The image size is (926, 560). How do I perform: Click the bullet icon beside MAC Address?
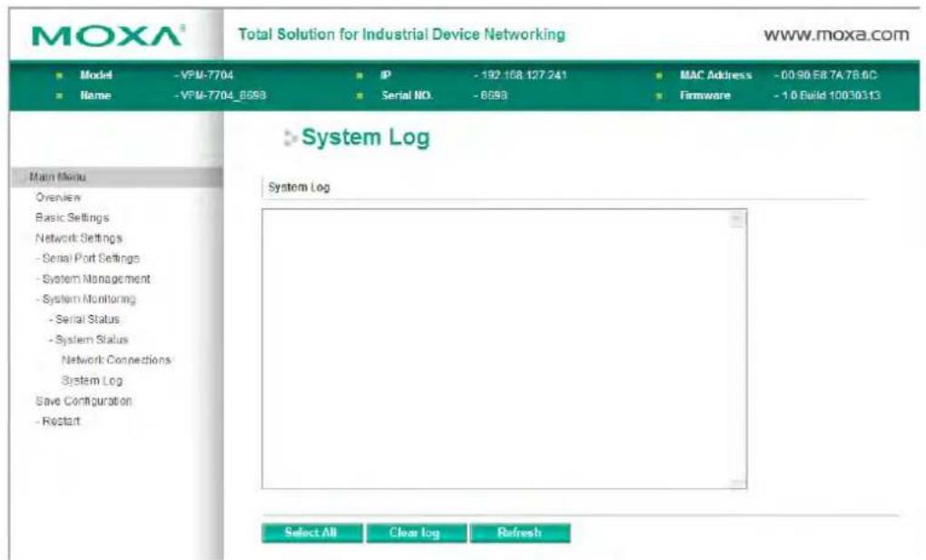[x=659, y=75]
